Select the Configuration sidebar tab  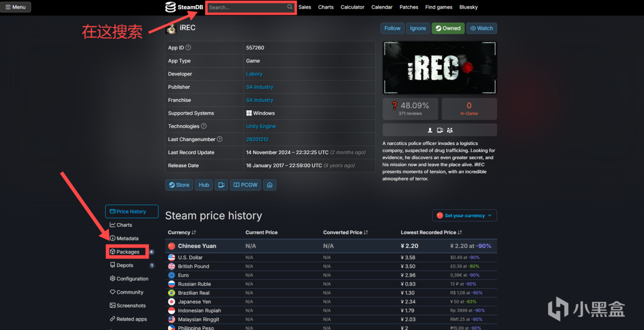[x=132, y=279]
